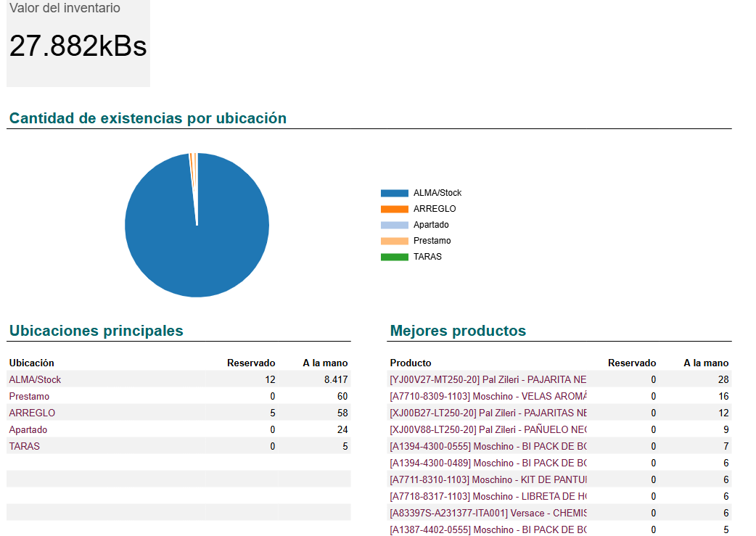
Task: Open the Prestamo location link
Action: click(x=29, y=396)
